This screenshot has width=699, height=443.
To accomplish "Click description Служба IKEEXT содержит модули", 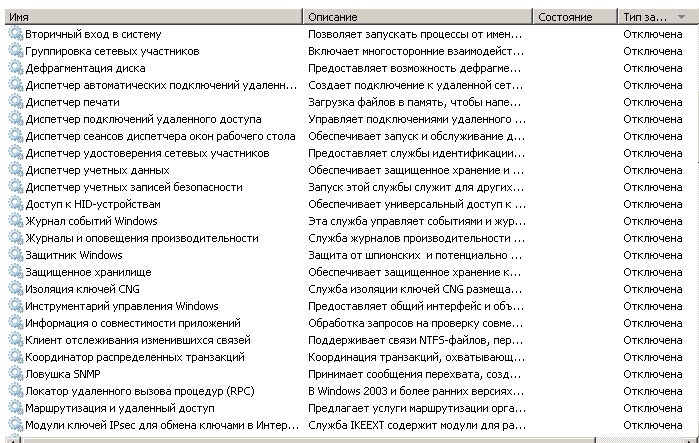I will point(417,425).
